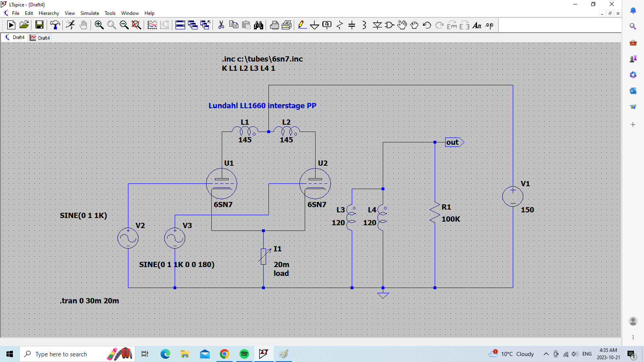
Task: Open the Edit menu
Action: click(29, 13)
